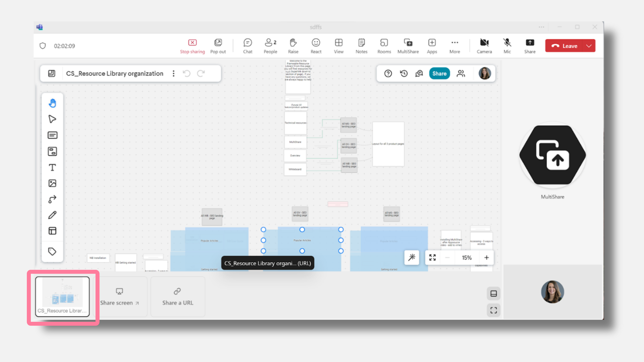Viewport: 644px width, 362px height.
Task: Open the whiteboard boards panel icon
Action: [x=52, y=73]
